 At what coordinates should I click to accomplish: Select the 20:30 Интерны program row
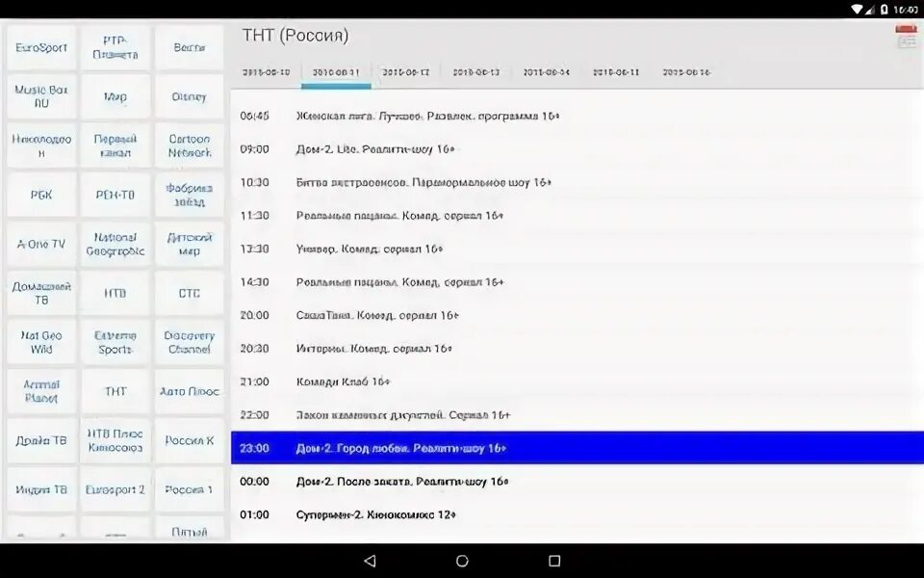coord(577,349)
